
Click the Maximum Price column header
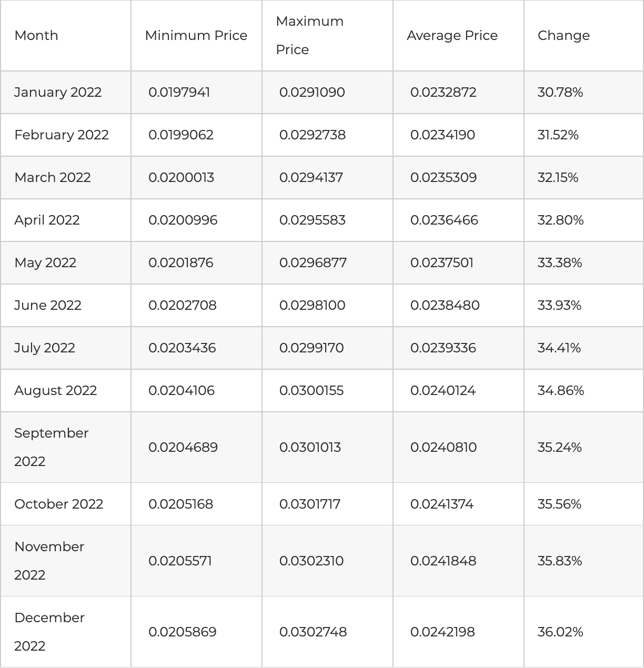tap(309, 35)
